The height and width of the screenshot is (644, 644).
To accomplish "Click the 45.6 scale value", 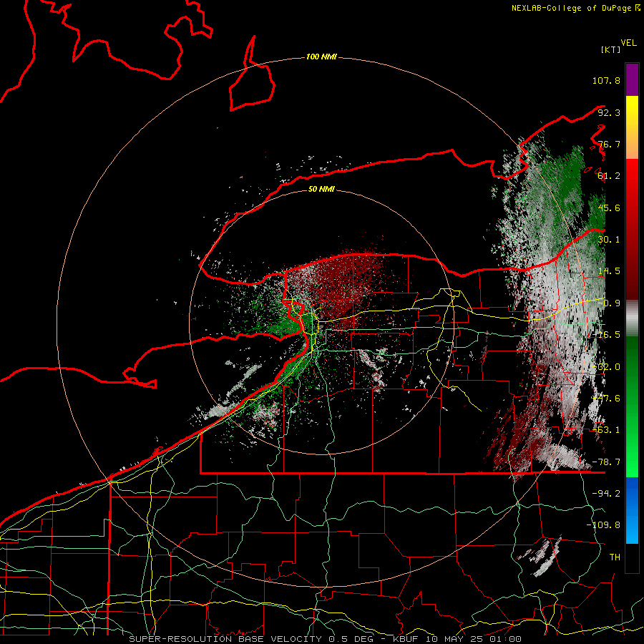I will [x=609, y=208].
